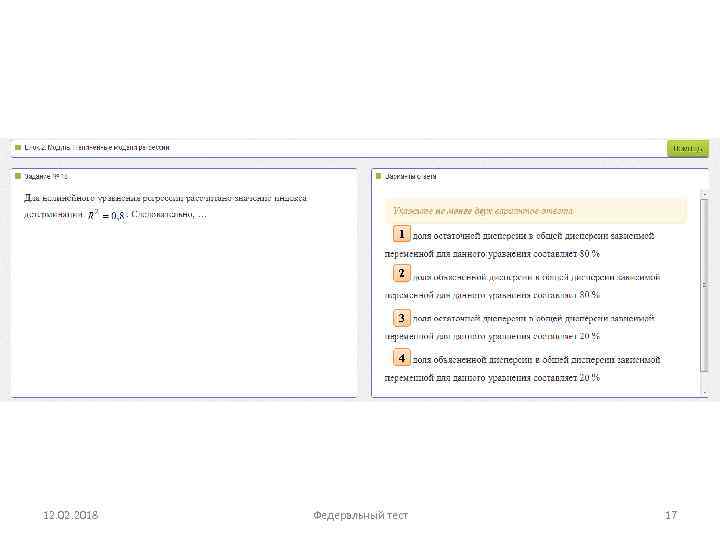Click the scrollbar down arrow in answers panel
The width and height of the screenshot is (720, 540).
pyautogui.click(x=704, y=393)
